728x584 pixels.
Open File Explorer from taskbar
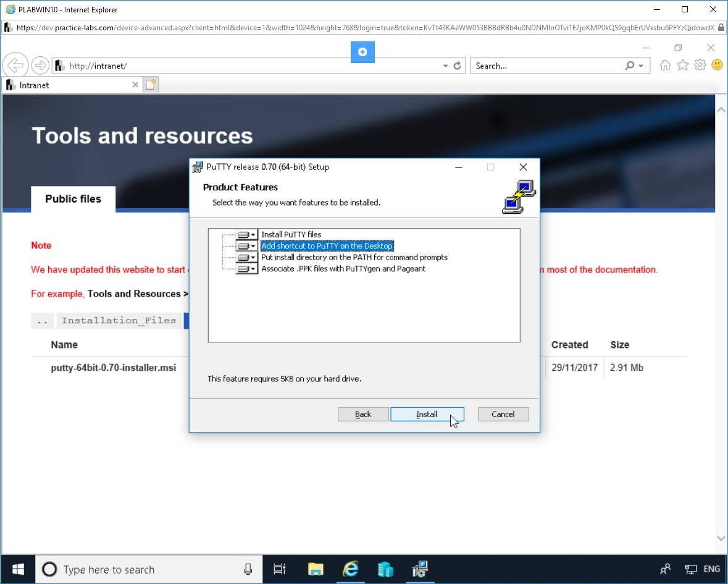[316, 569]
